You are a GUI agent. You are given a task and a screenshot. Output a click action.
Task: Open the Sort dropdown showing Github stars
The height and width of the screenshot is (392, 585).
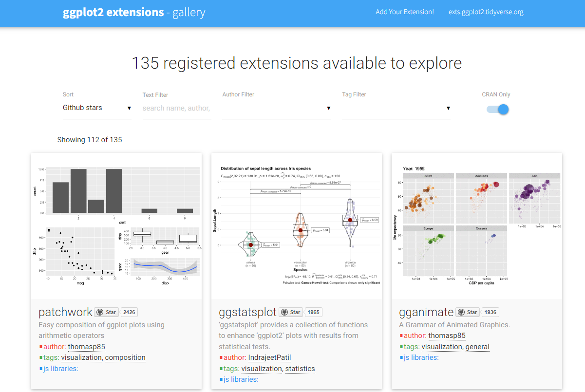[97, 108]
